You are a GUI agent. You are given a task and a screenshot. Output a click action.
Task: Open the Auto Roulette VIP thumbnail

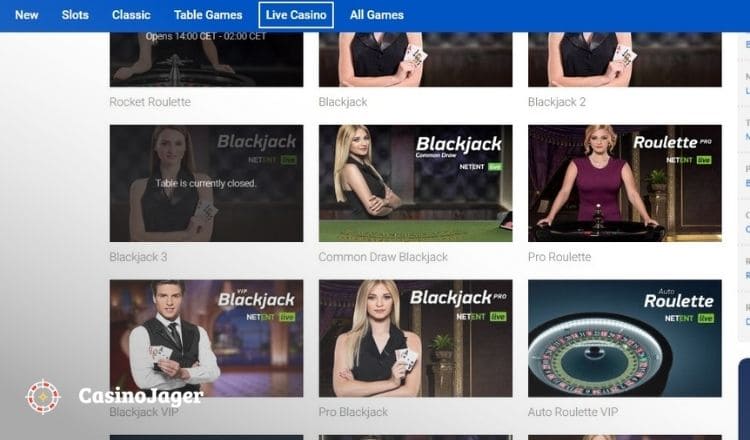coord(625,338)
